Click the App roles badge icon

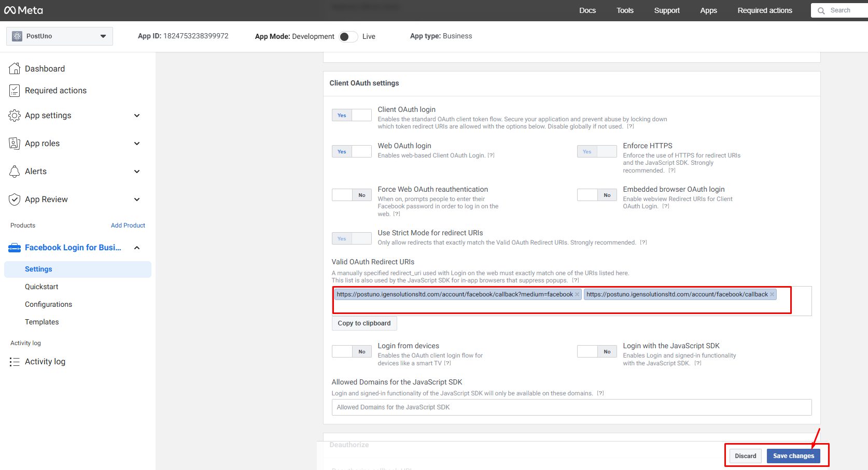click(15, 144)
